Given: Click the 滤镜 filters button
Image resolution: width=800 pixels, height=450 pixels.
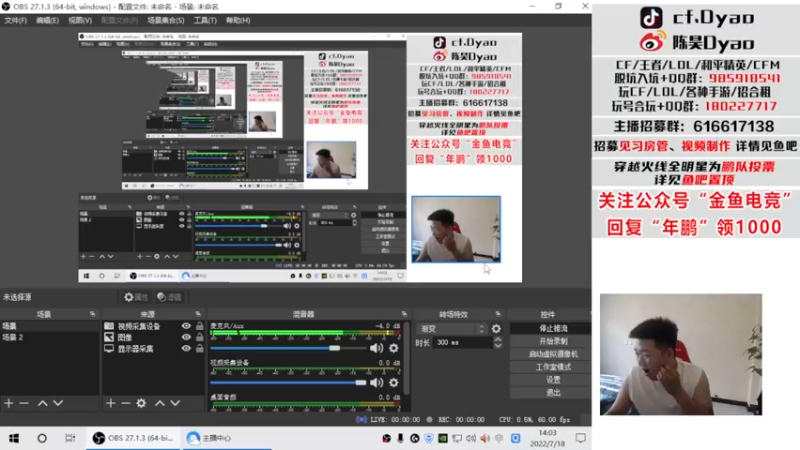Looking at the screenshot, I should (169, 297).
